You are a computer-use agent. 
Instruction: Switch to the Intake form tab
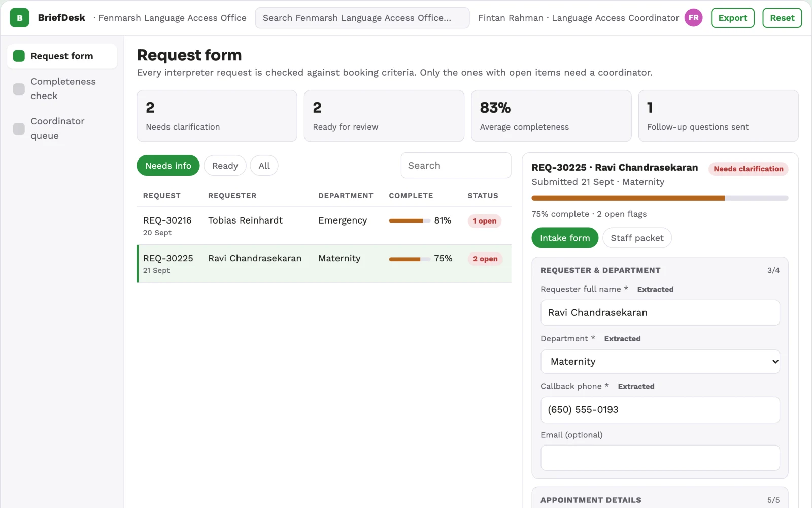point(565,238)
